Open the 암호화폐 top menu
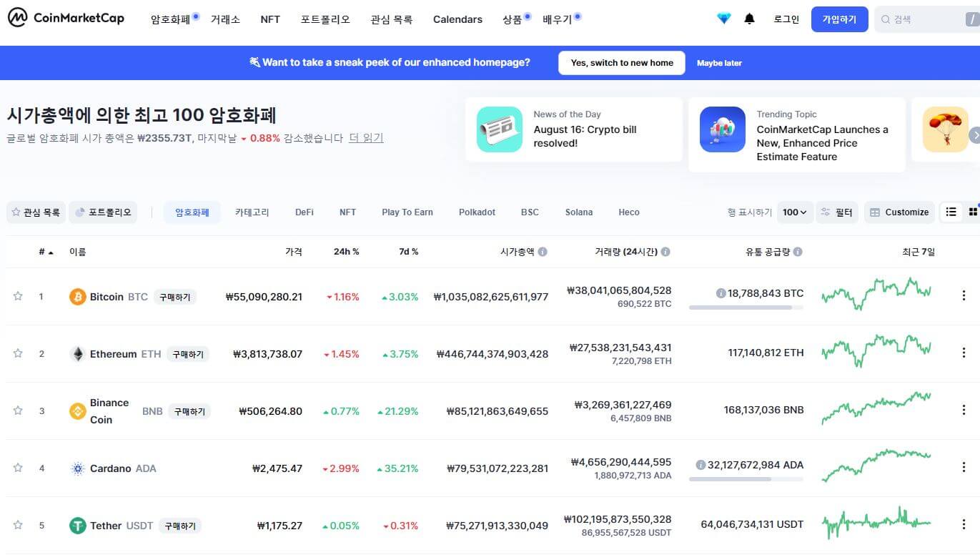This screenshot has width=980, height=560. point(171,19)
